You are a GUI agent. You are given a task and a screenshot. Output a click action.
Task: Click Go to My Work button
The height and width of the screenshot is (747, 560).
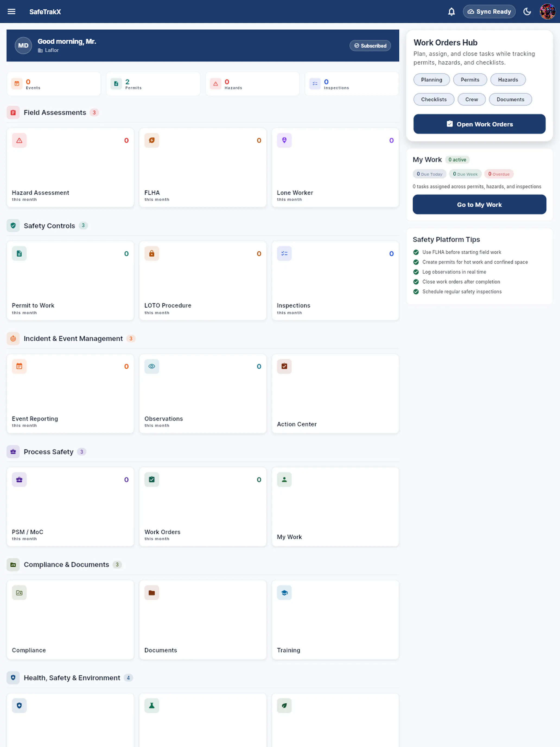[479, 205]
